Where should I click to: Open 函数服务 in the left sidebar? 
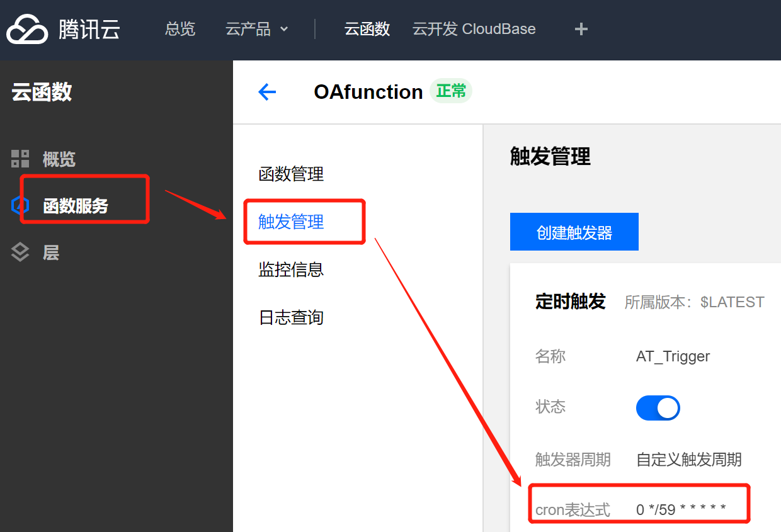[76, 206]
